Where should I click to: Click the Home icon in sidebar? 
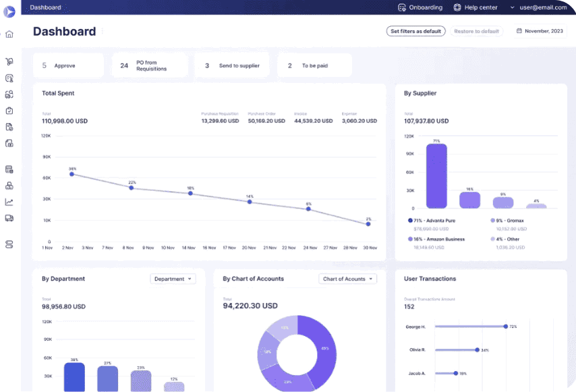tap(9, 34)
